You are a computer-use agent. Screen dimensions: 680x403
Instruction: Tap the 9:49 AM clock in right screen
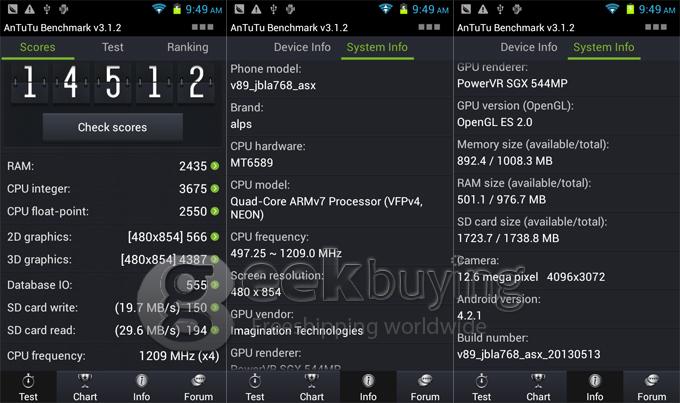[x=657, y=9]
